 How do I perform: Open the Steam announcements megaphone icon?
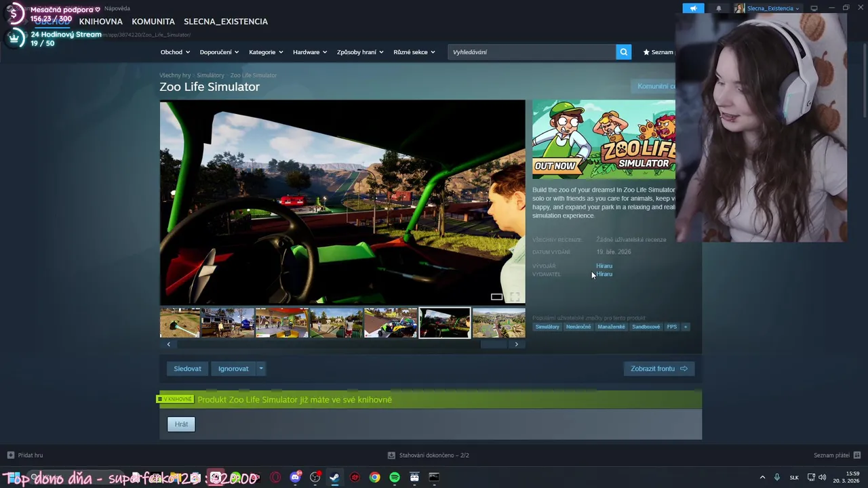coord(693,8)
